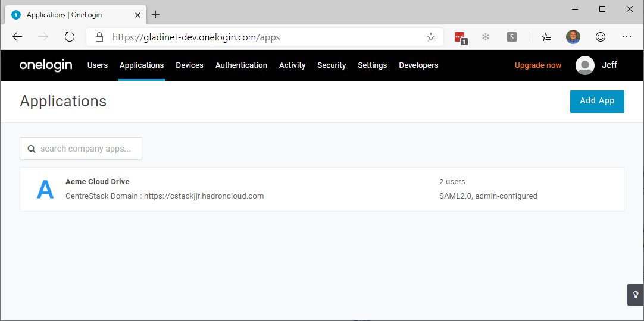Click the gray S extension icon

point(511,37)
